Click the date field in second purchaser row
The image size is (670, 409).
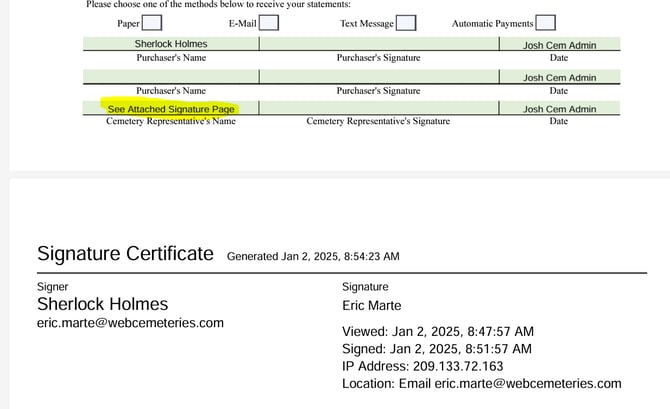tap(559, 77)
